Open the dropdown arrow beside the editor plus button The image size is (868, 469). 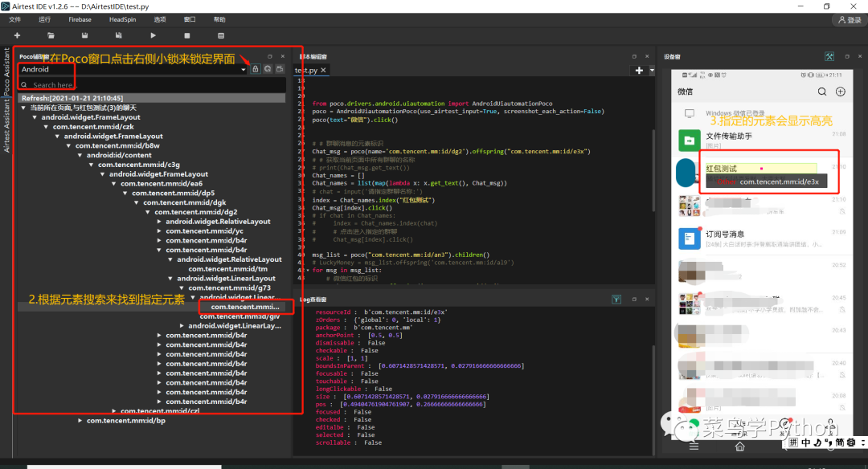652,70
